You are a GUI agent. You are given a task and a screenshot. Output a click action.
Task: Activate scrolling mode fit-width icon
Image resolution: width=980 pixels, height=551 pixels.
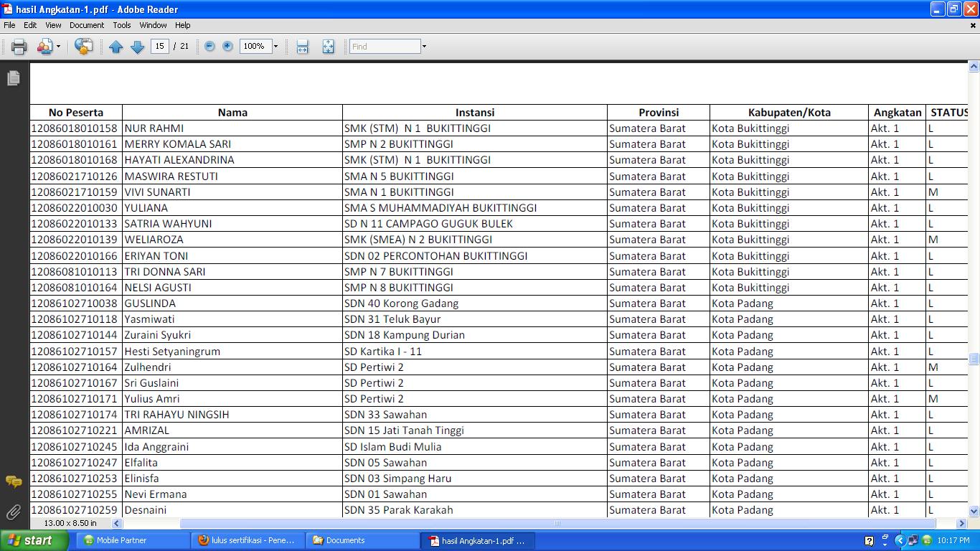point(302,47)
